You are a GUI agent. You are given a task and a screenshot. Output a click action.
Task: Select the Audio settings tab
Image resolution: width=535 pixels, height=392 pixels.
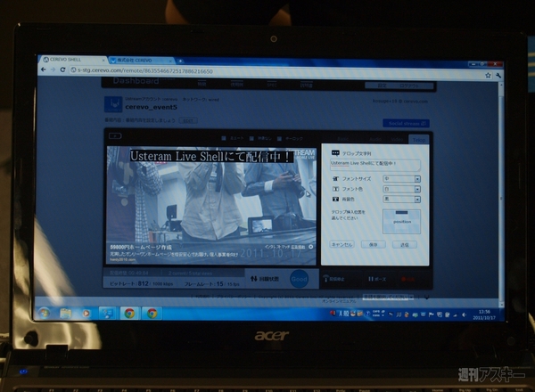375,139
